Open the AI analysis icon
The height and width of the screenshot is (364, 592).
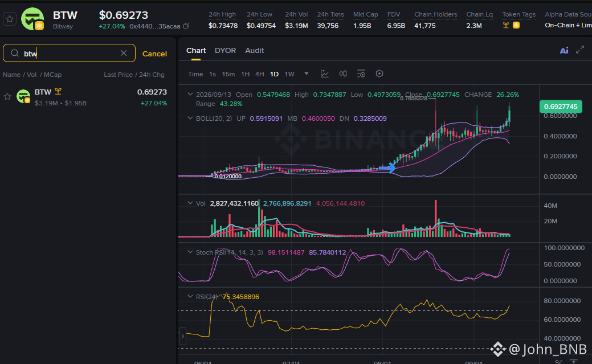564,51
